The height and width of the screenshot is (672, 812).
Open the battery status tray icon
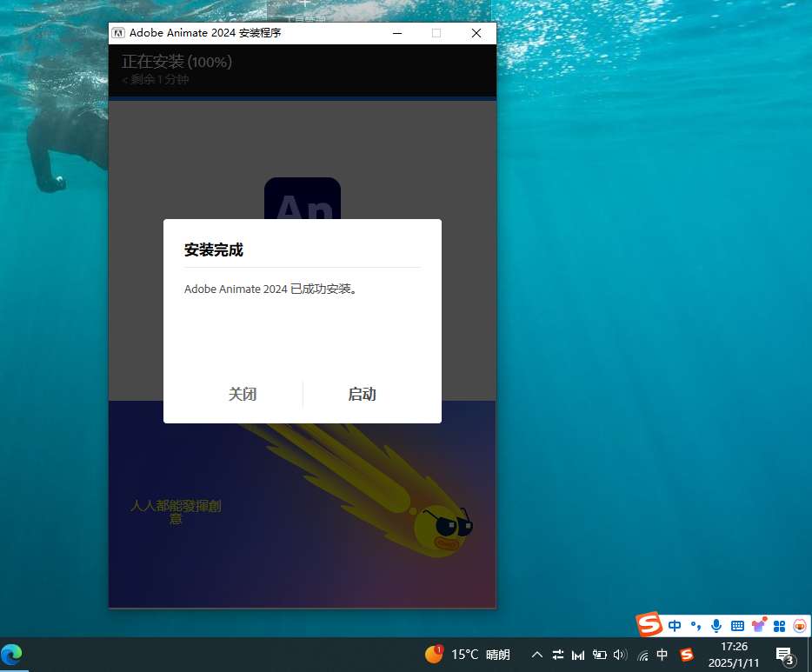599,655
